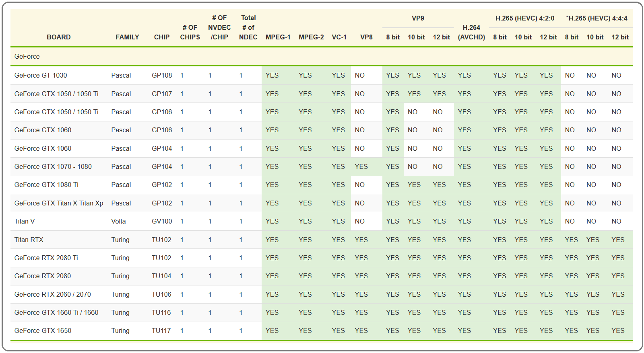Click 'GeForce GTX 1050 / 1050 Ti' in GP106 row

click(x=56, y=112)
